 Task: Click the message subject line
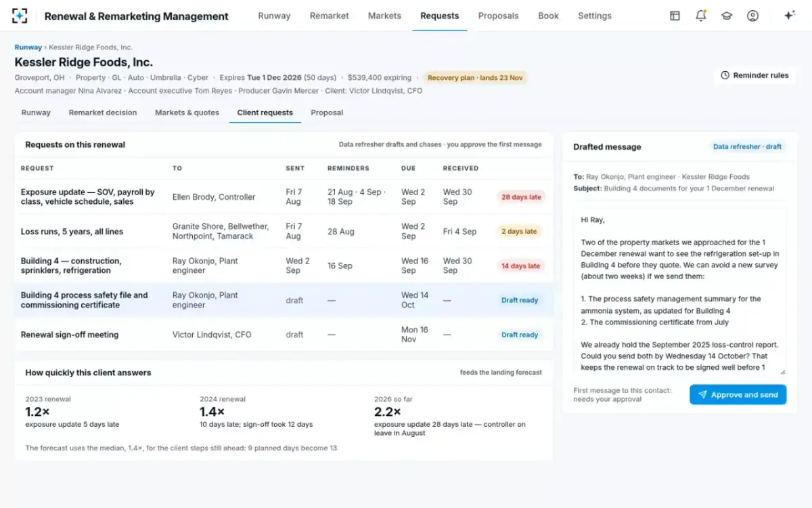coord(674,188)
